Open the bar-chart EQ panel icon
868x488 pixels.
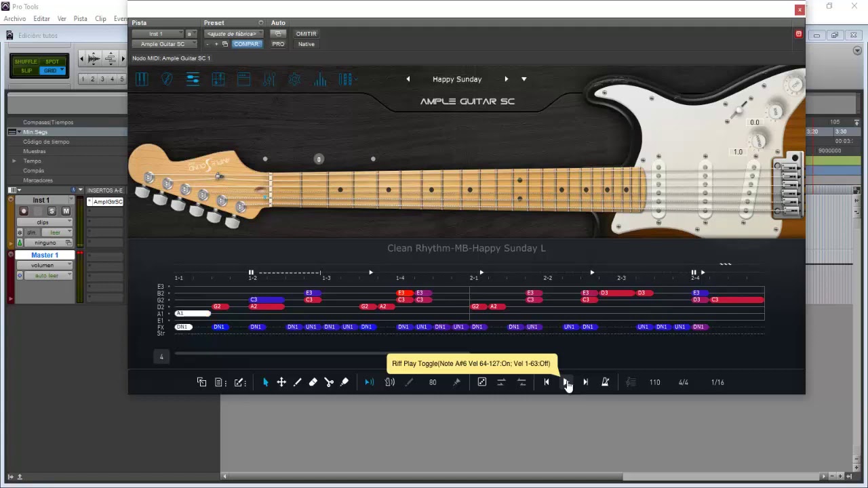click(x=320, y=79)
